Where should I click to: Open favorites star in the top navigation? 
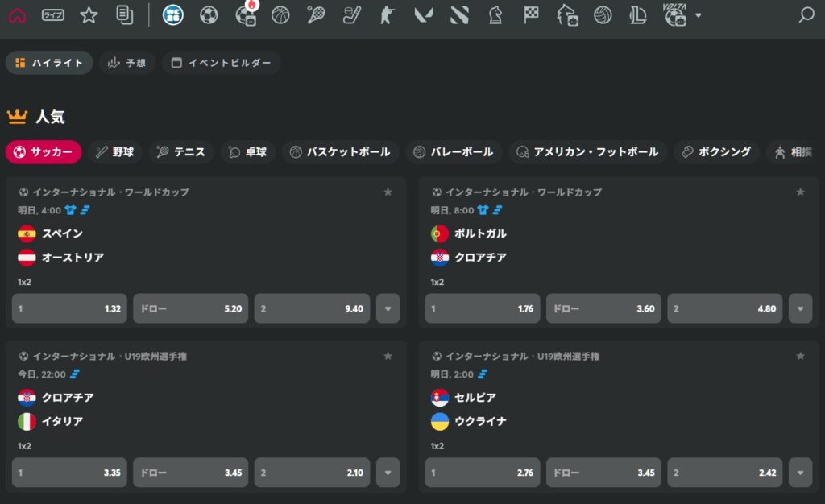click(x=89, y=15)
